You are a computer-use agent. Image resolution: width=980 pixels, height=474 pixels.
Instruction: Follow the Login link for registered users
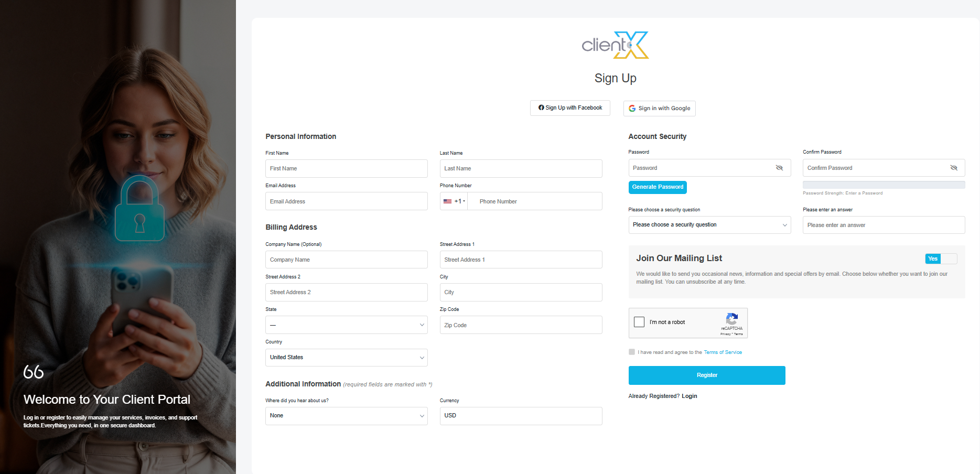689,396
